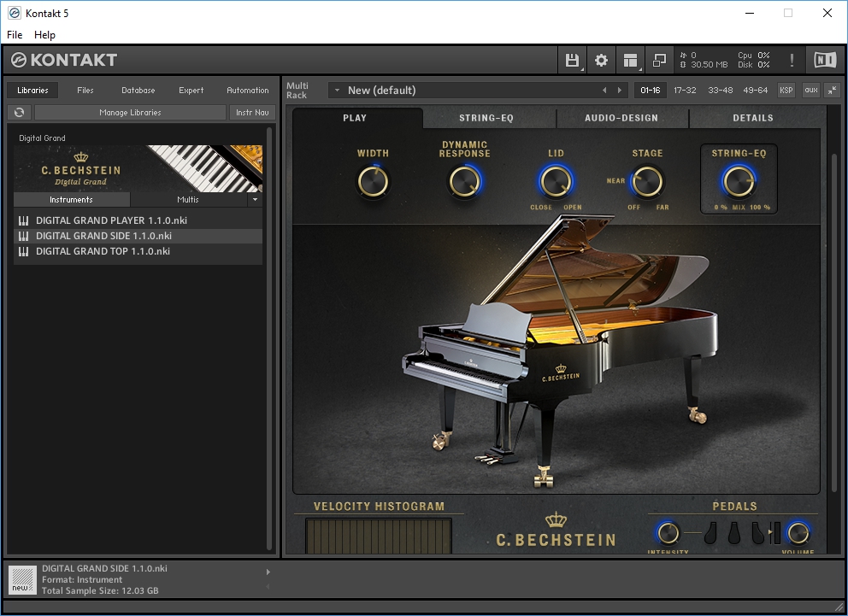The width and height of the screenshot is (848, 616).
Task: Click the NI logo icon
Action: [x=825, y=60]
